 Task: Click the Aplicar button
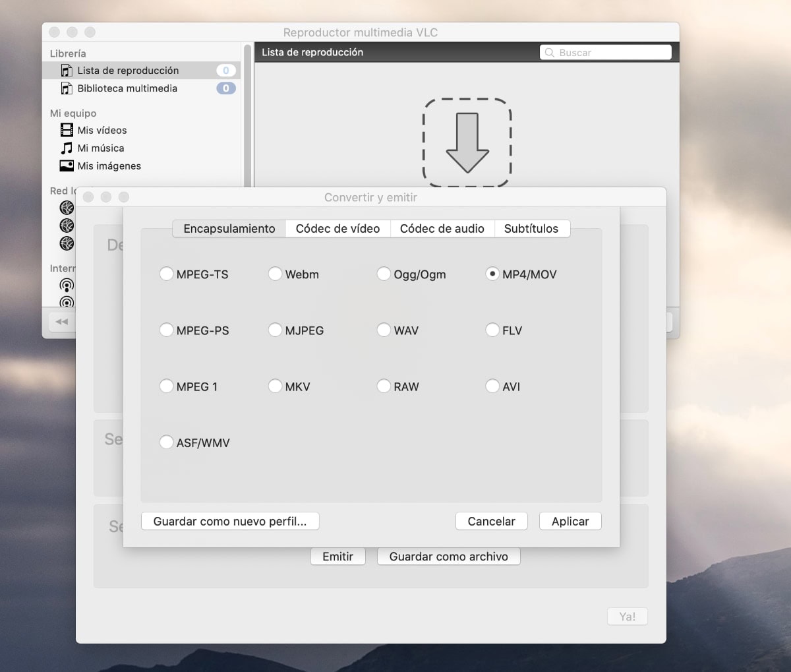(x=570, y=521)
